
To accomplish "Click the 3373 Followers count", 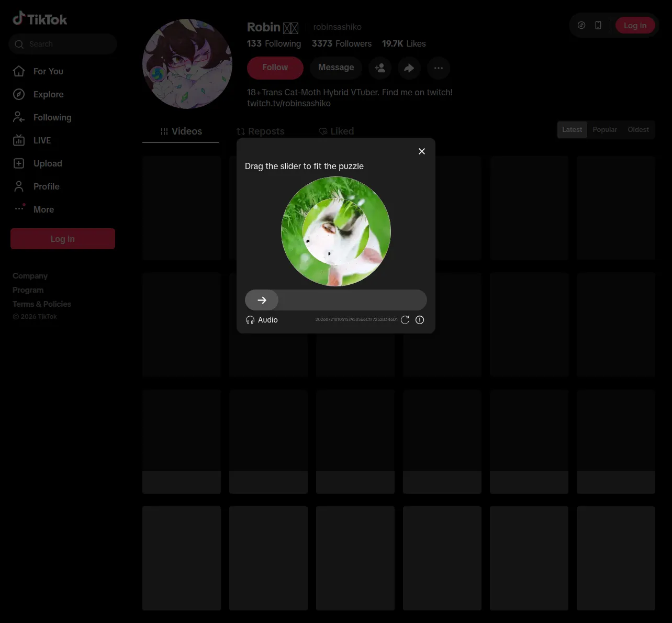I will [342, 43].
